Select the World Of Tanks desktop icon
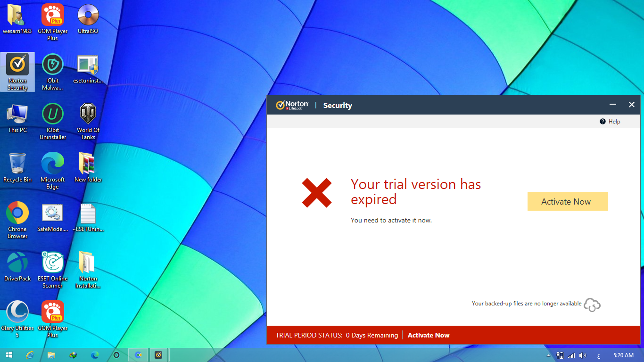Viewport: 644px width, 362px height. 88,121
